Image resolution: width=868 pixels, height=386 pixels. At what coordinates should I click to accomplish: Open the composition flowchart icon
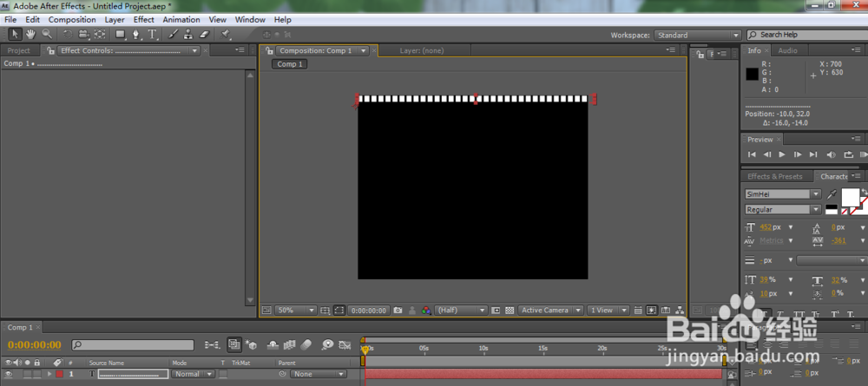(680, 311)
